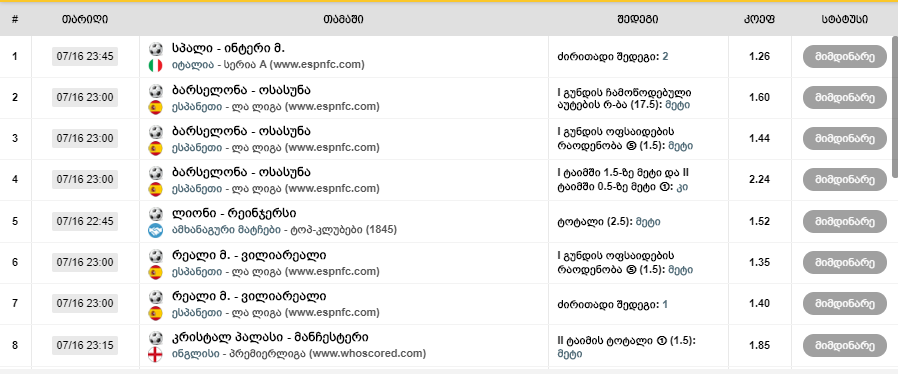Click the soccer ball beside კრისტალ პალასი
Viewport: 898px width, 374px height.
(x=155, y=338)
